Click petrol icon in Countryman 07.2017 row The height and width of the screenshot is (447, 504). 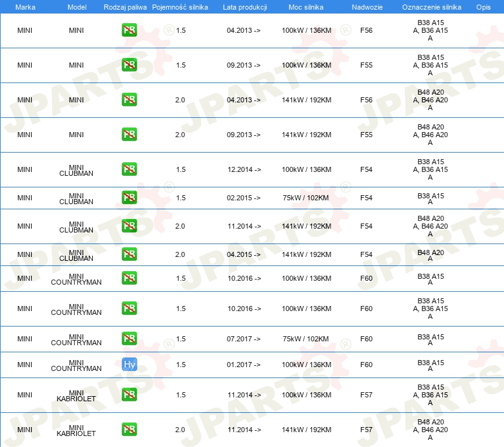129,338
